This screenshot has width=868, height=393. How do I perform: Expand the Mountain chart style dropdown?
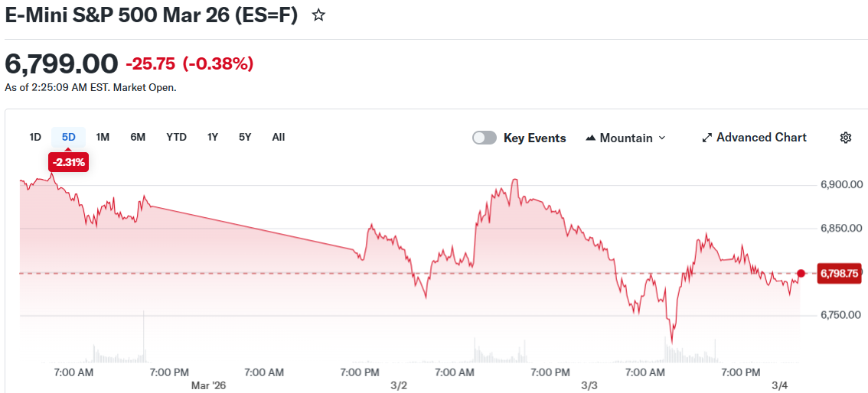[662, 138]
